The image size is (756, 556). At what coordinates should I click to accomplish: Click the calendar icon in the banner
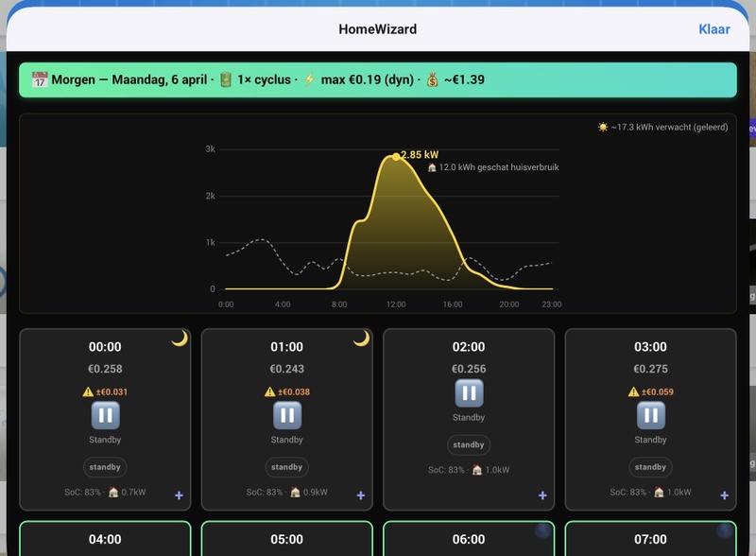(40, 79)
